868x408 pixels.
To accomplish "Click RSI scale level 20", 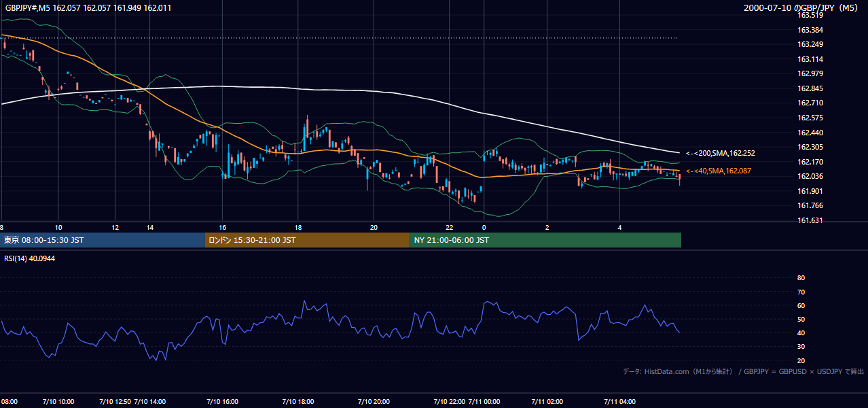I will point(801,360).
